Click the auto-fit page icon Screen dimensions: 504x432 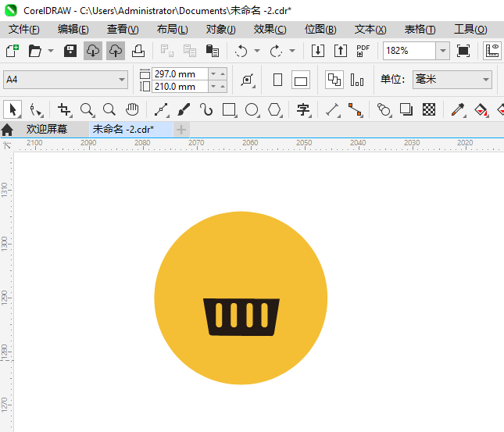[x=248, y=80]
